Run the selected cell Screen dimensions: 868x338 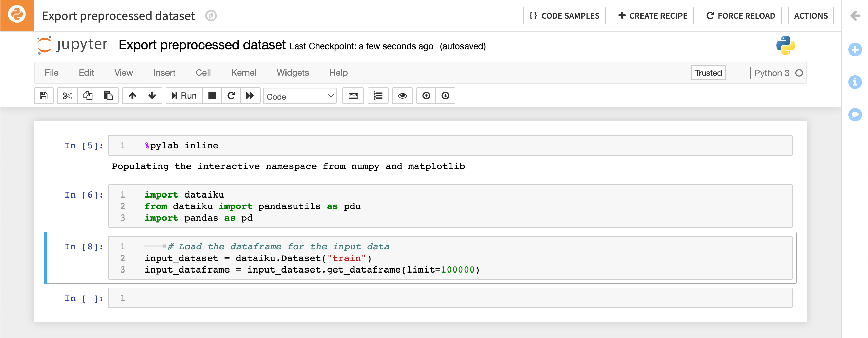pos(184,96)
